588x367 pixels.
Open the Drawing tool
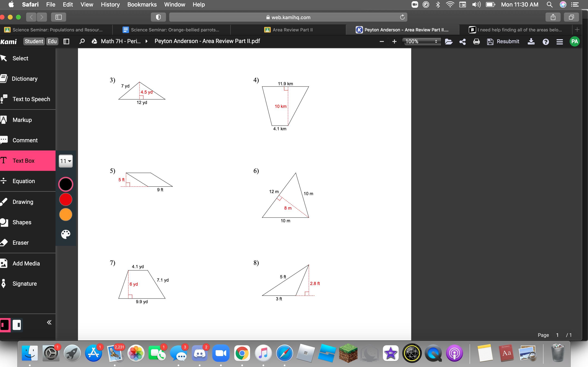pyautogui.click(x=23, y=202)
